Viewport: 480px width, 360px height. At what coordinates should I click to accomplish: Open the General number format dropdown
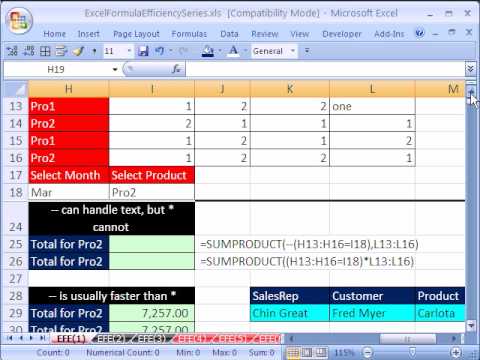(292, 51)
